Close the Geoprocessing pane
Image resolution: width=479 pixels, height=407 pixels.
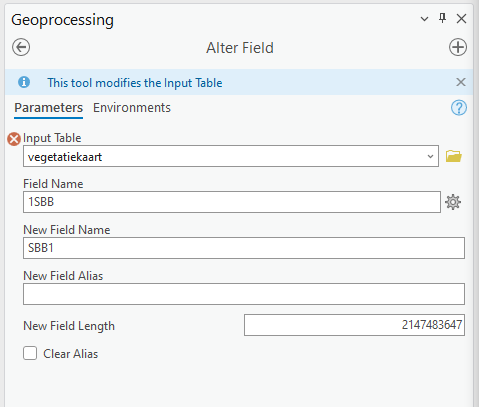[x=461, y=19]
